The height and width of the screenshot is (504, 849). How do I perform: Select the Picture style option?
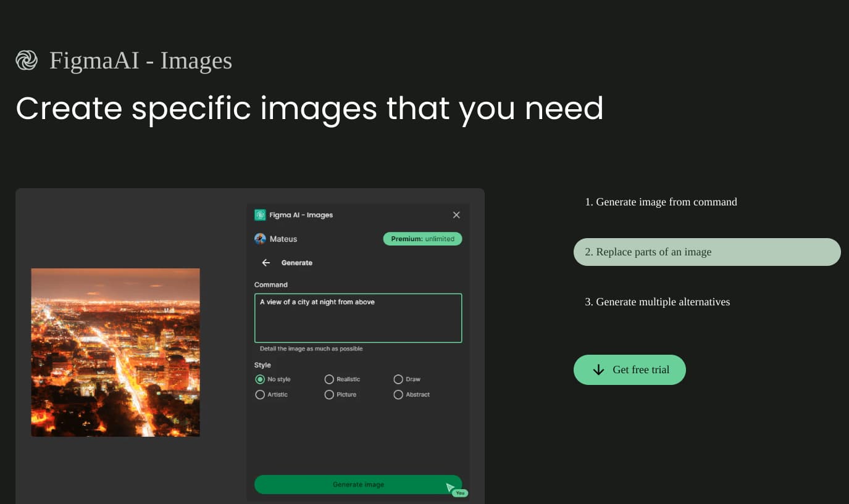point(329,394)
